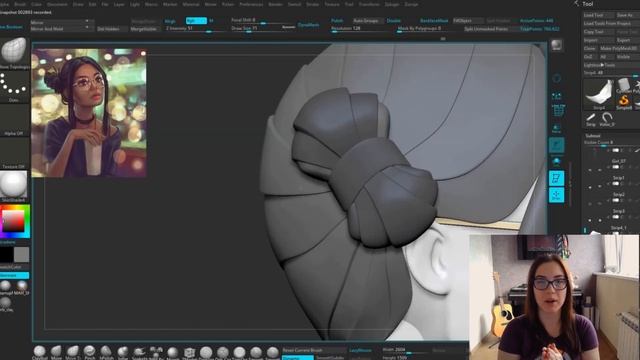Toggle the white switch on the Strip1 subtool
This screenshot has height=360, width=640.
pyautogui.click(x=616, y=184)
